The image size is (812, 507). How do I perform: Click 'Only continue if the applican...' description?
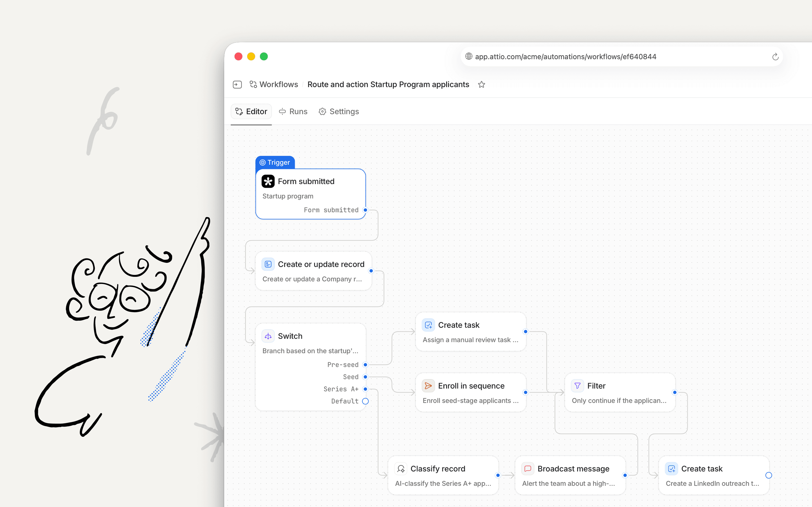[x=619, y=400]
